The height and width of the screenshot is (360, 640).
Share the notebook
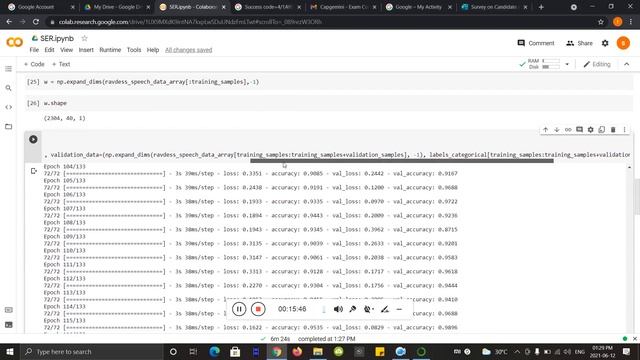click(x=579, y=43)
